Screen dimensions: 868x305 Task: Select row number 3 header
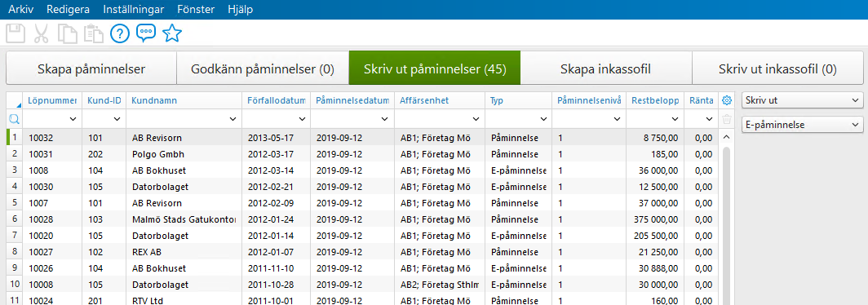click(15, 170)
